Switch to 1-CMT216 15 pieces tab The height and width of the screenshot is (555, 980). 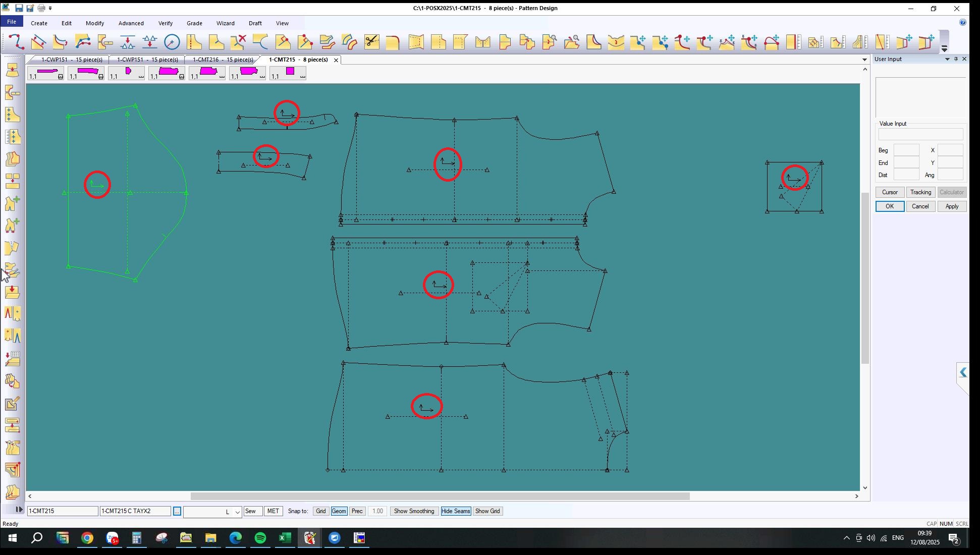(223, 60)
